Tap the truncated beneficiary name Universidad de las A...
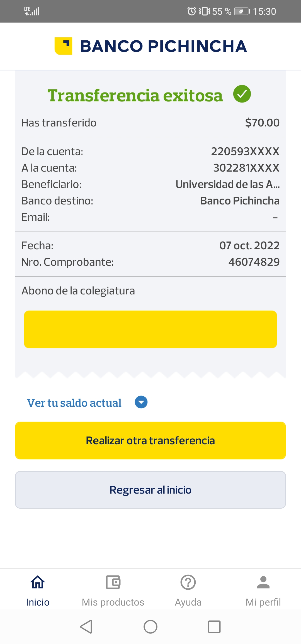The height and width of the screenshot is (644, 301). click(x=227, y=184)
